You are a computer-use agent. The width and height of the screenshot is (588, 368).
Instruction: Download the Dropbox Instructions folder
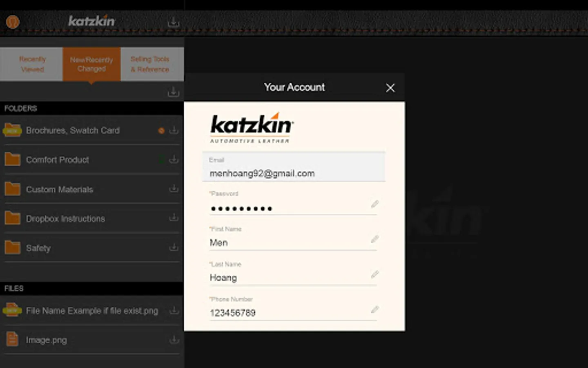pyautogui.click(x=174, y=218)
